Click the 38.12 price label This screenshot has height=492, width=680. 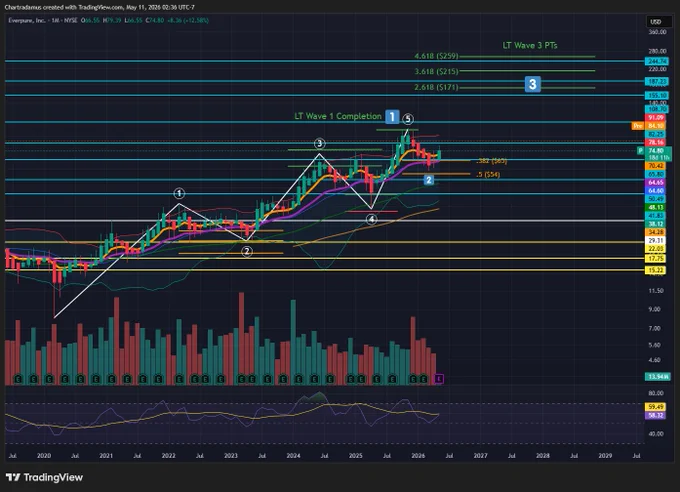click(656, 224)
